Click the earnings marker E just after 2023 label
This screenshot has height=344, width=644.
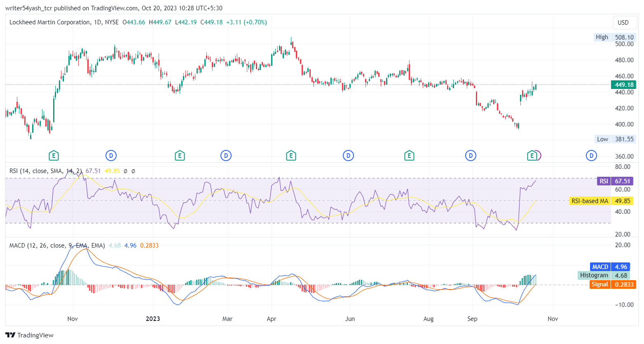pyautogui.click(x=179, y=156)
